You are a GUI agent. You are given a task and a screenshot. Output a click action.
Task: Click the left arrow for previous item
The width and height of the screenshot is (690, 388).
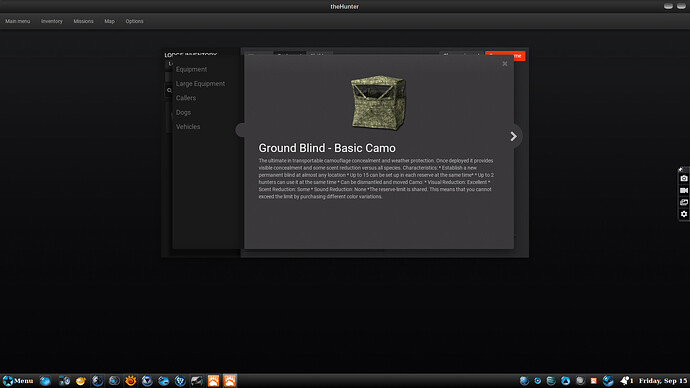coord(240,130)
